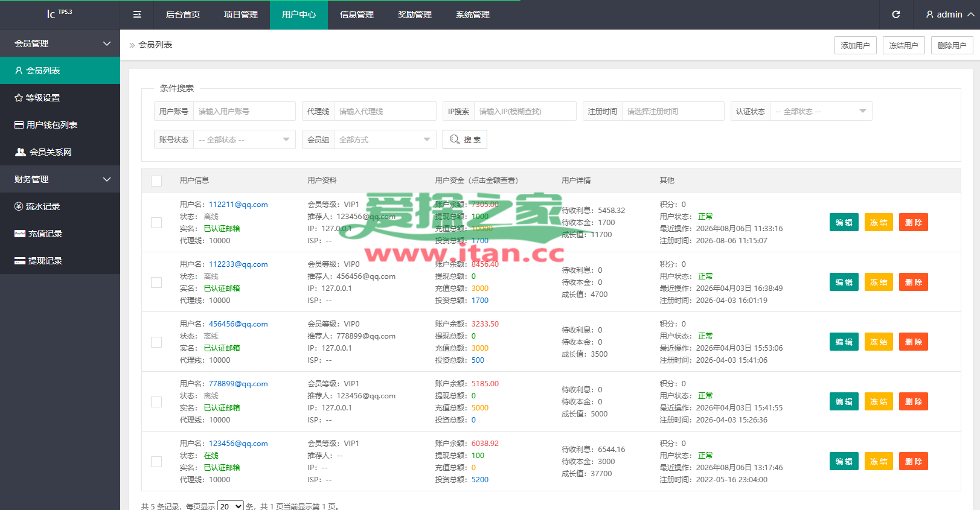The height and width of the screenshot is (510, 980).
Task: Open 流水记录 in sidebar
Action: click(60, 206)
